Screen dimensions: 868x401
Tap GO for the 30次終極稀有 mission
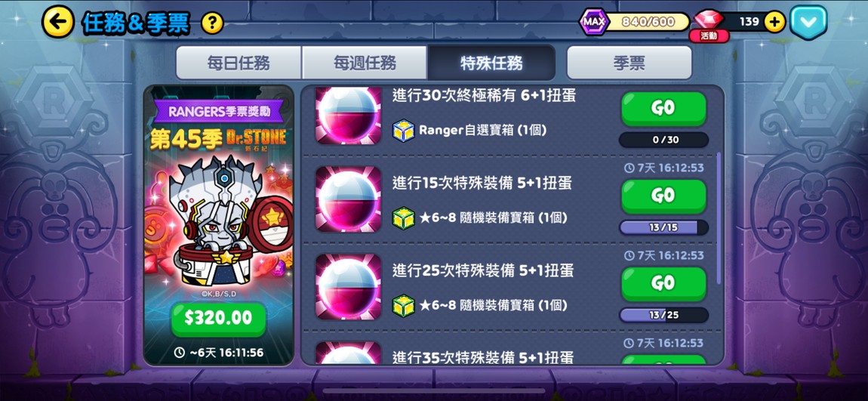point(663,109)
